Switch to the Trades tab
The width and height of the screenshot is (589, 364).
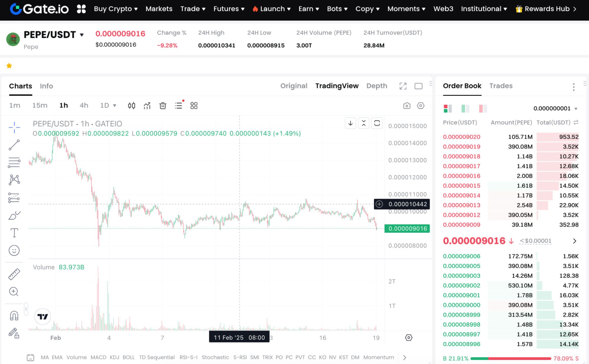pyautogui.click(x=501, y=86)
